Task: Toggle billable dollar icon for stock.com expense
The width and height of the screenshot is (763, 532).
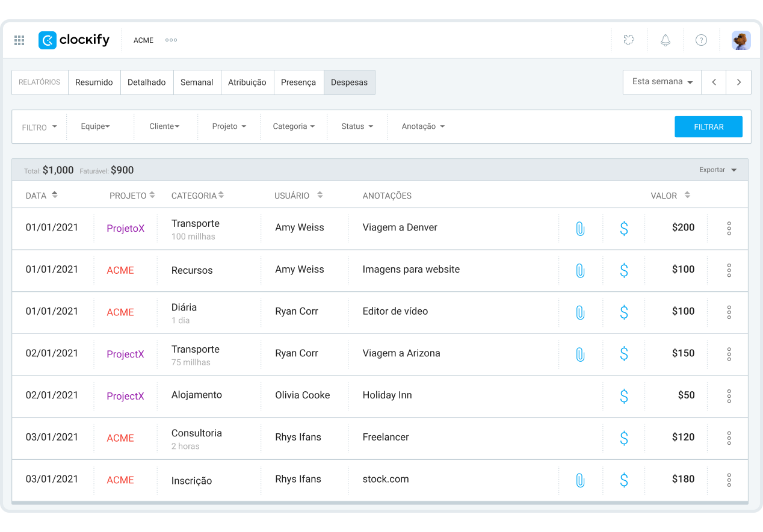Action: (624, 480)
